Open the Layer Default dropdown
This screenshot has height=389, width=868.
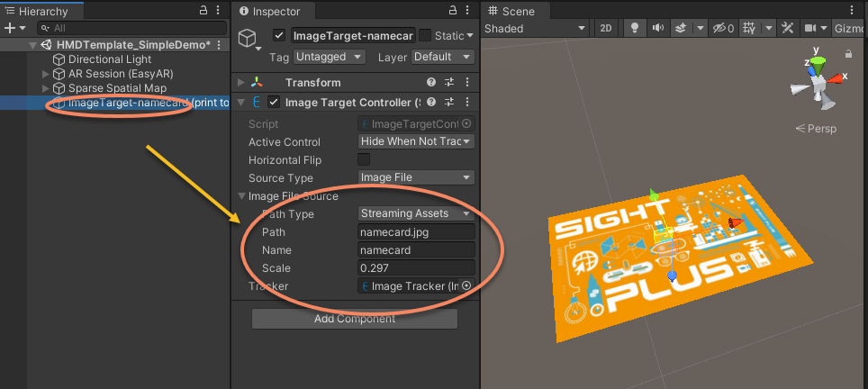pyautogui.click(x=442, y=57)
